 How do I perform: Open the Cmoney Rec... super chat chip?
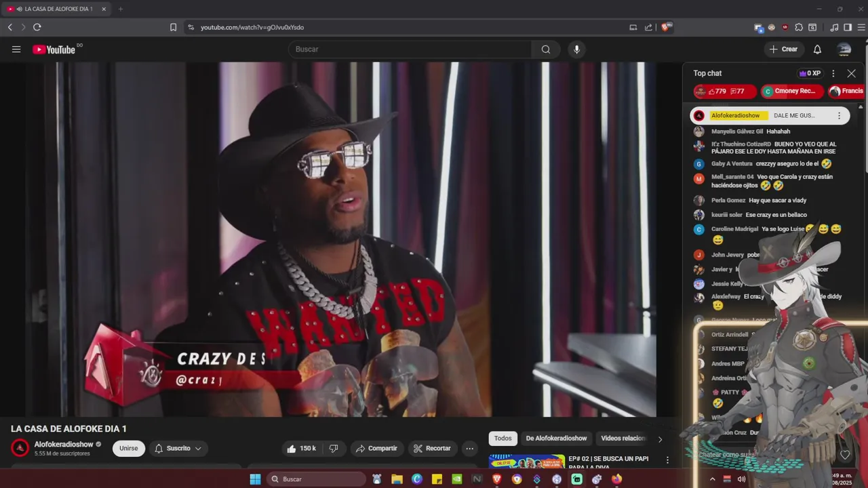click(x=792, y=91)
